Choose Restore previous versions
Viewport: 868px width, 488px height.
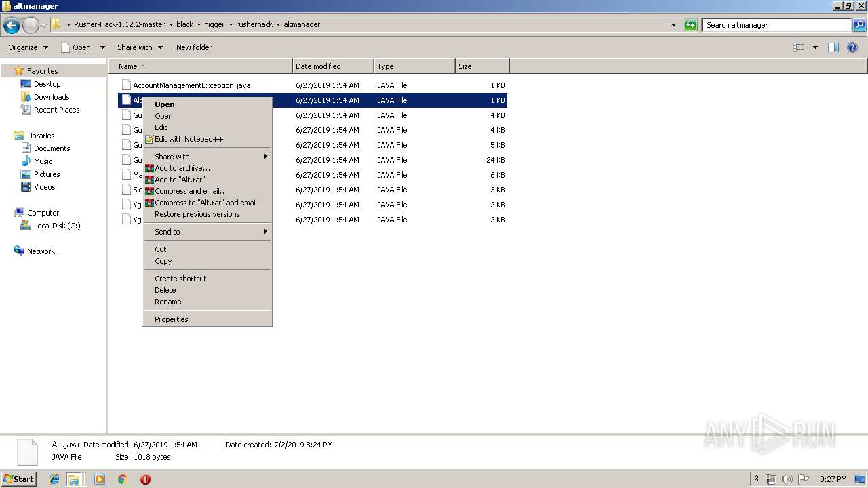tap(197, 214)
